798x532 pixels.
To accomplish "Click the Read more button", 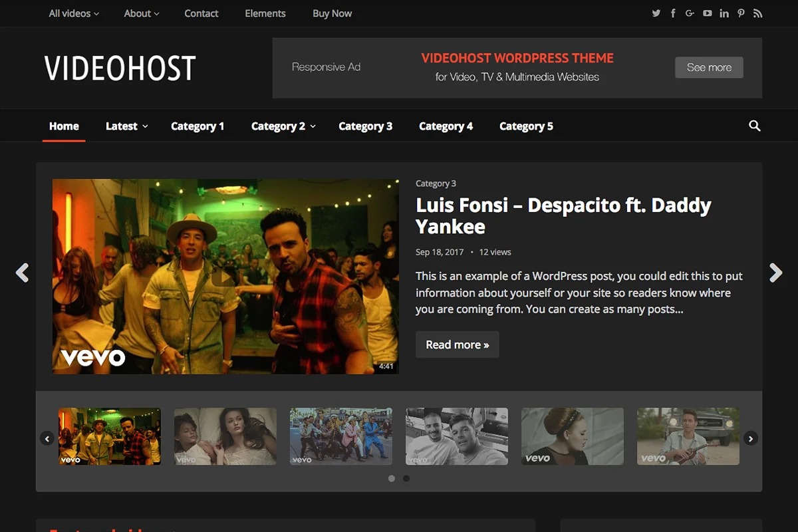I will tap(457, 344).
